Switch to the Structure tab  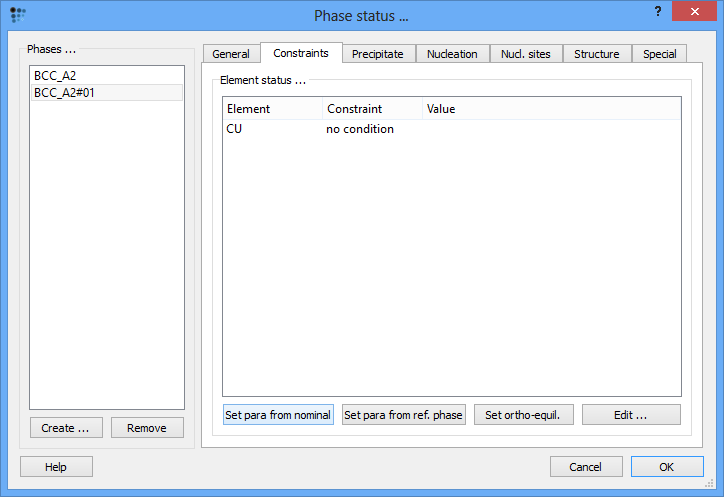pyautogui.click(x=596, y=54)
